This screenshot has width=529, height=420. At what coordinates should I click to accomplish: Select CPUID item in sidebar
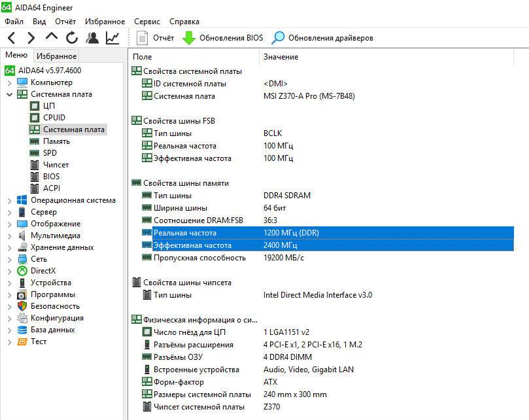coord(54,118)
